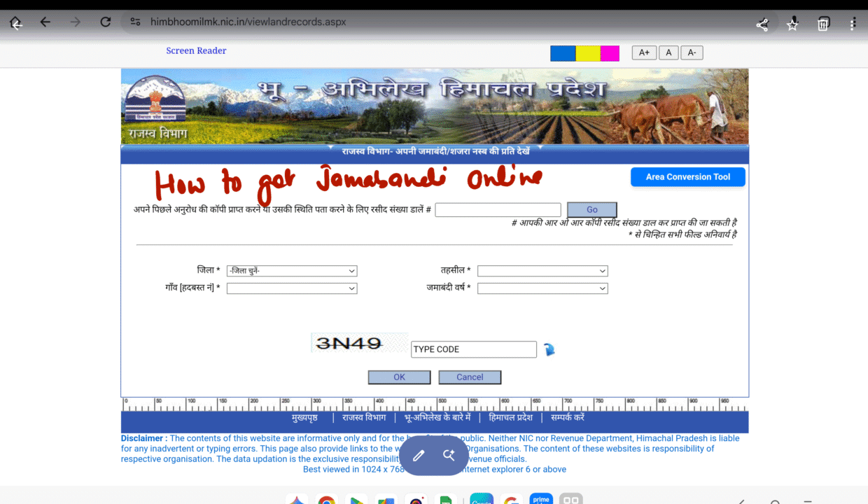Open the browser three-dot menu

853,24
